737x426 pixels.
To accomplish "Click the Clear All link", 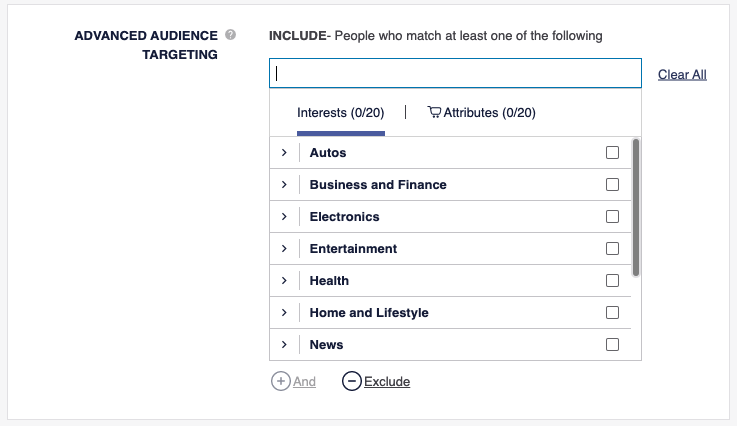I will (682, 75).
